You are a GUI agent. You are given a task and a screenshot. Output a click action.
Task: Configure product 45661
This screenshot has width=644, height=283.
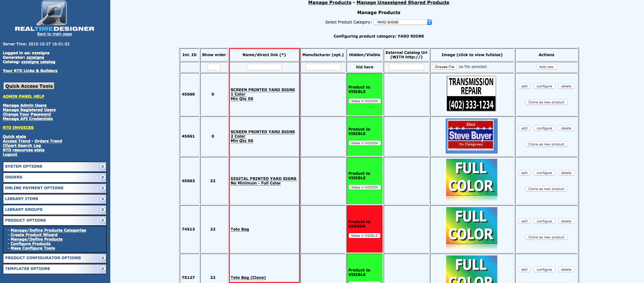coord(544,128)
